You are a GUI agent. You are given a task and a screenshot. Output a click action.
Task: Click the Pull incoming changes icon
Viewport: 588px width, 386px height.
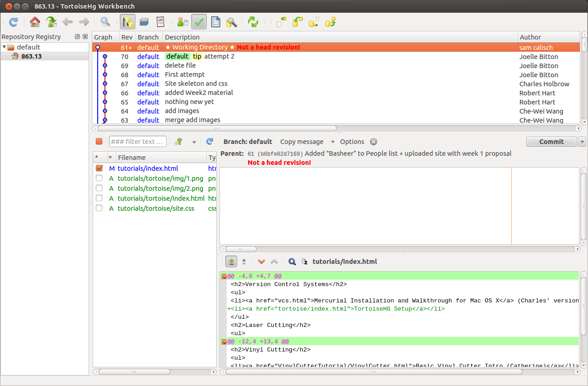click(x=298, y=21)
